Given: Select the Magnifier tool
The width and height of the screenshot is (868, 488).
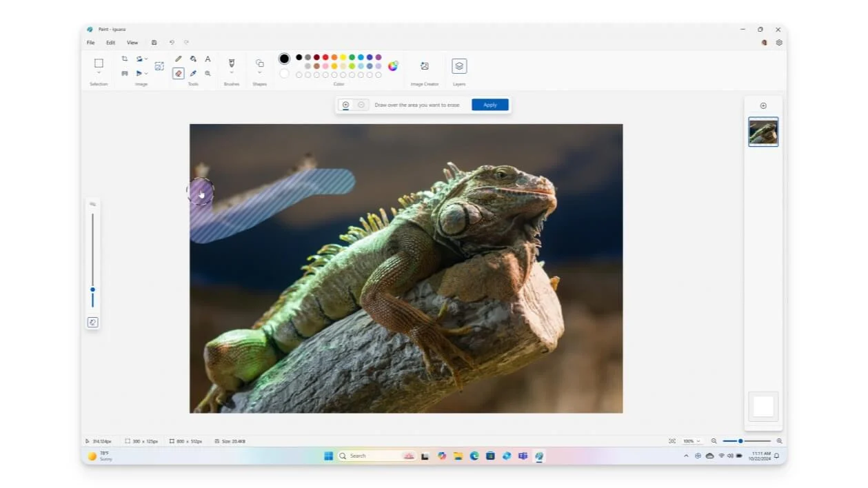Looking at the screenshot, I should tap(208, 73).
